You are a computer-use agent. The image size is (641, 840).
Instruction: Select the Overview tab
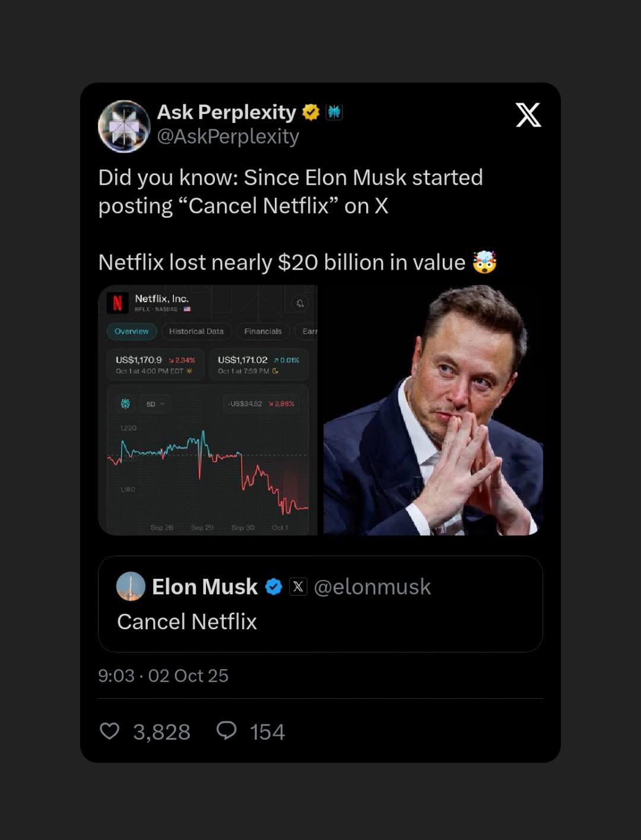(x=131, y=331)
